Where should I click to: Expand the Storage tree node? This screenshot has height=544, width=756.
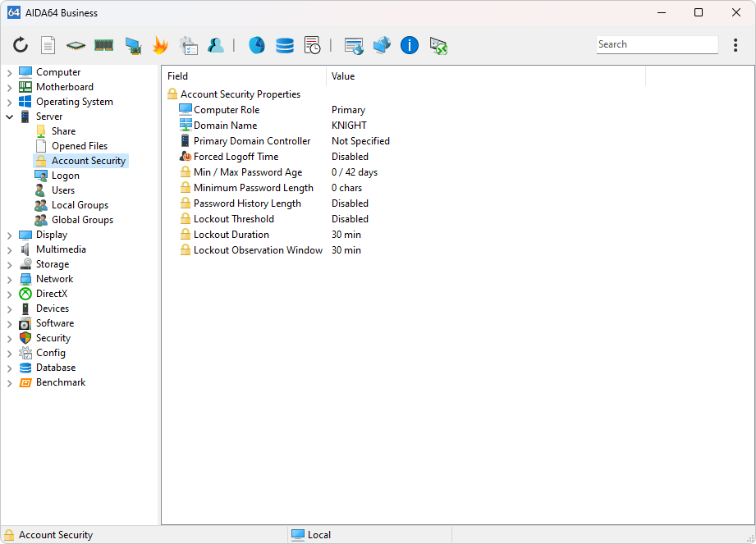(9, 264)
